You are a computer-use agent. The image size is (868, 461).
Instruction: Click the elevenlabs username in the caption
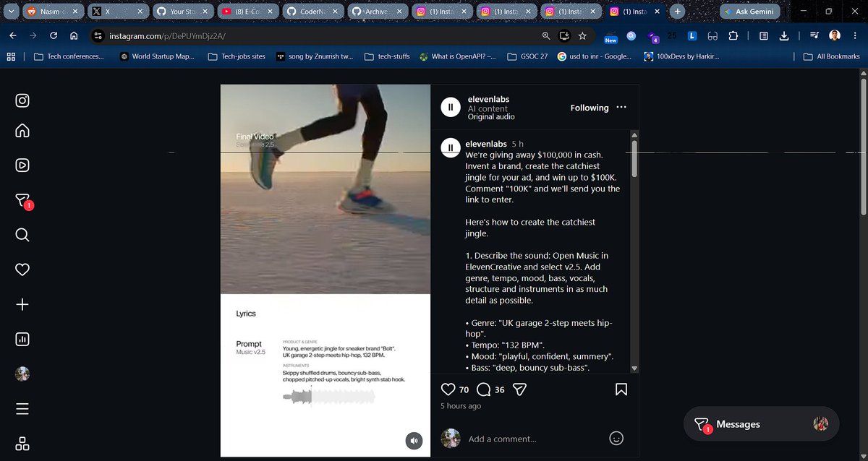point(486,144)
